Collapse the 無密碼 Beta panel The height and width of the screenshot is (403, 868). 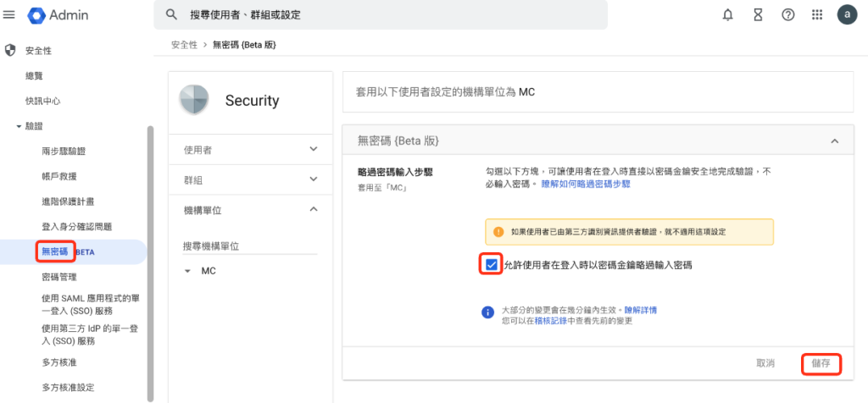pos(835,141)
